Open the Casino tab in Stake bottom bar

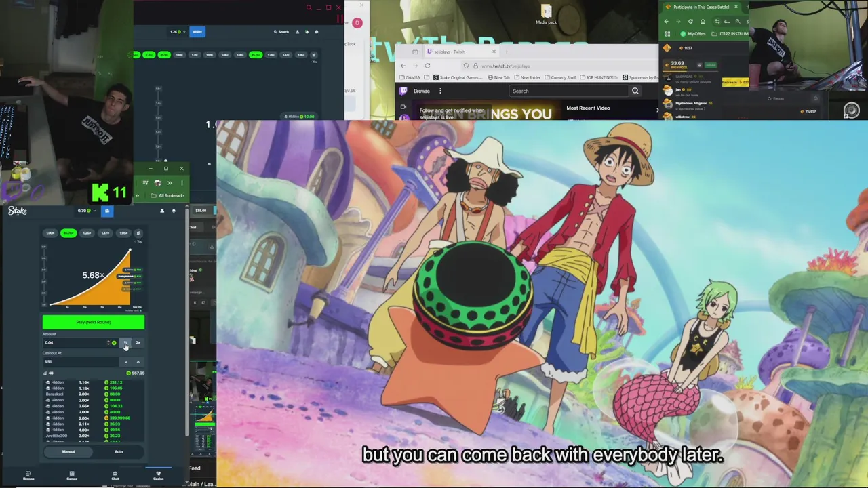pyautogui.click(x=158, y=476)
